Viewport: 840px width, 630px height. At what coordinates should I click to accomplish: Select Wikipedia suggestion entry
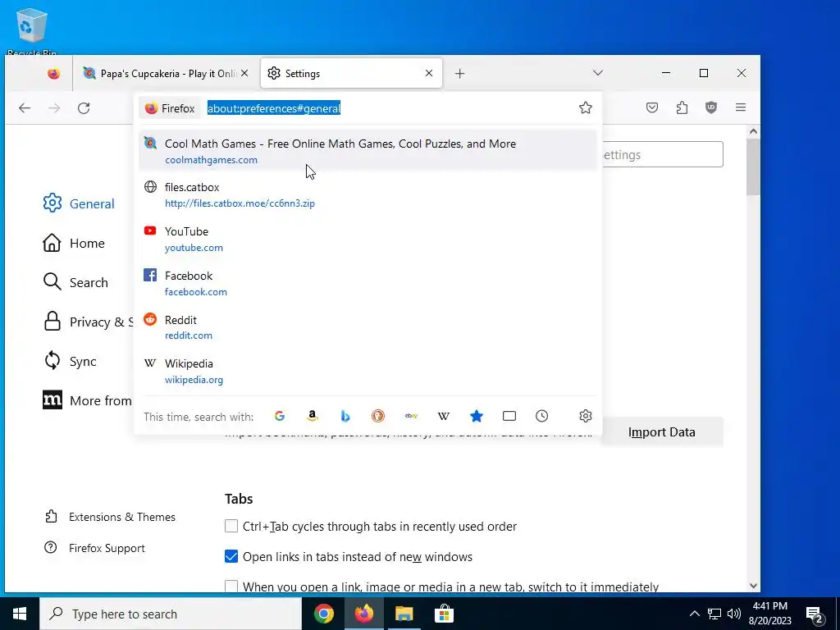(367, 372)
